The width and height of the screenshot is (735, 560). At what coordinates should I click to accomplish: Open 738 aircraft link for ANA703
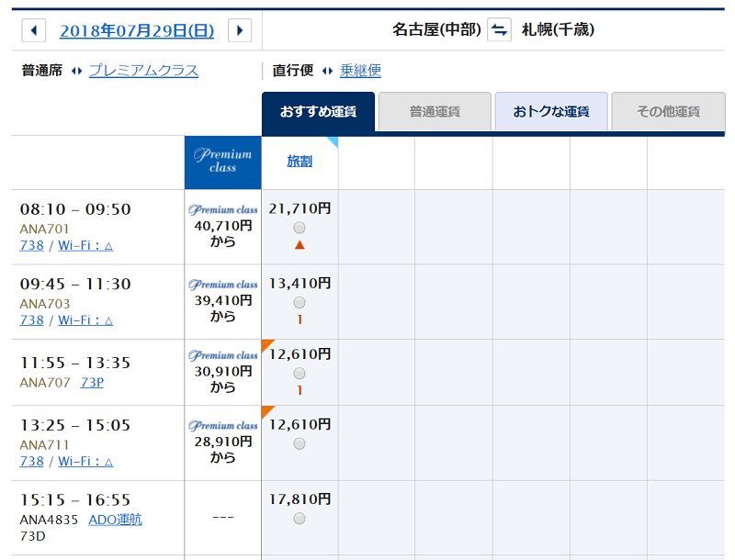(31, 320)
